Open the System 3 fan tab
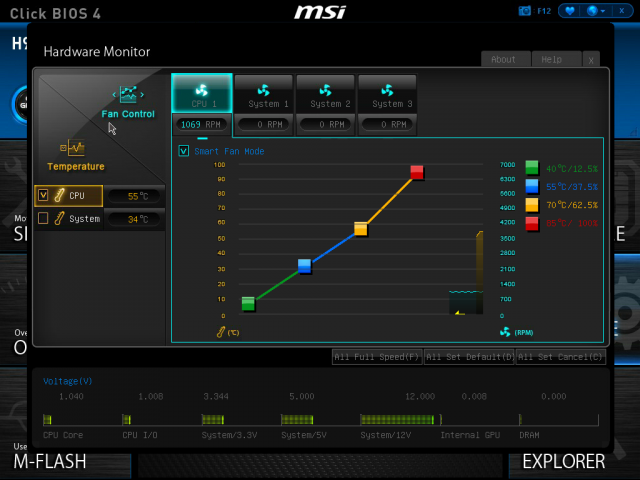Image resolution: width=640 pixels, height=480 pixels. click(x=387, y=93)
